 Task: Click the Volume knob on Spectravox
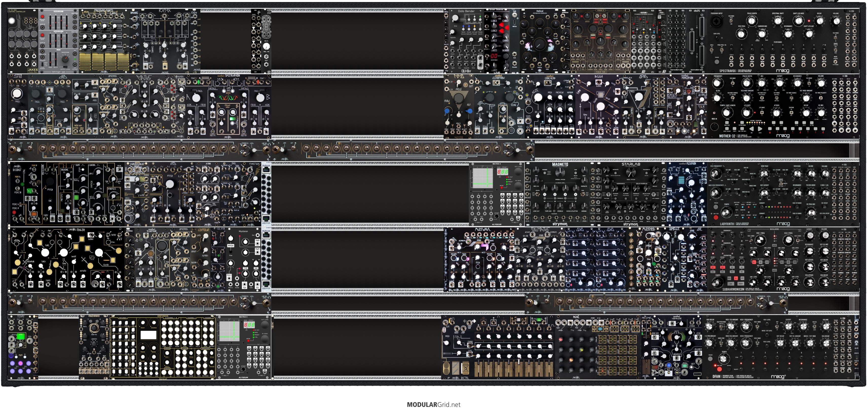point(836,21)
